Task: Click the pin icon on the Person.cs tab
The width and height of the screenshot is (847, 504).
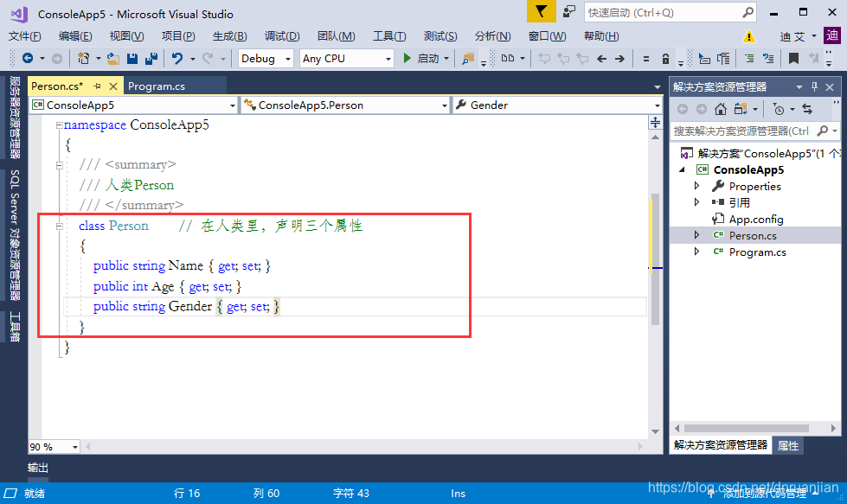Action: pos(97,86)
